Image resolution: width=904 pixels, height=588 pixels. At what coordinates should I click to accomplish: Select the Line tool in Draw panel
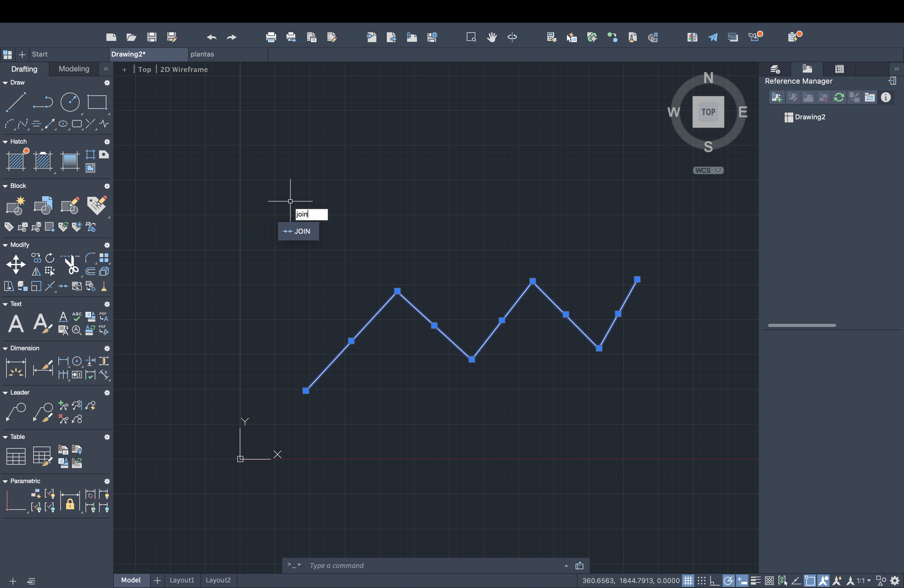(x=16, y=102)
